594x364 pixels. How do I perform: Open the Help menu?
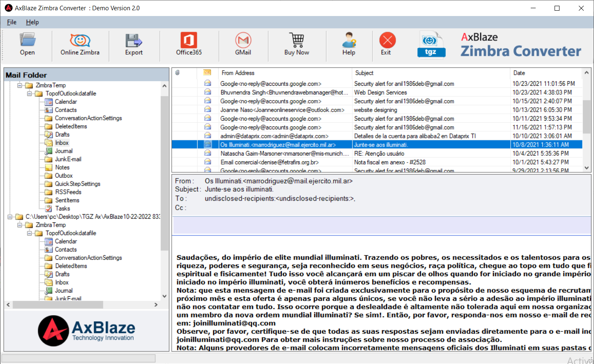[32, 22]
